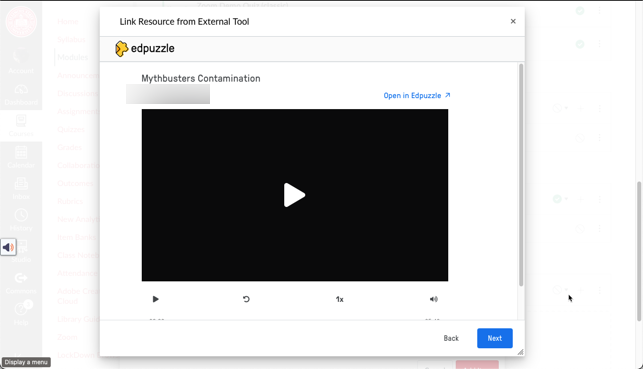Screen dimensions: 643x369
Task: Click the Next button
Action: pos(495,338)
